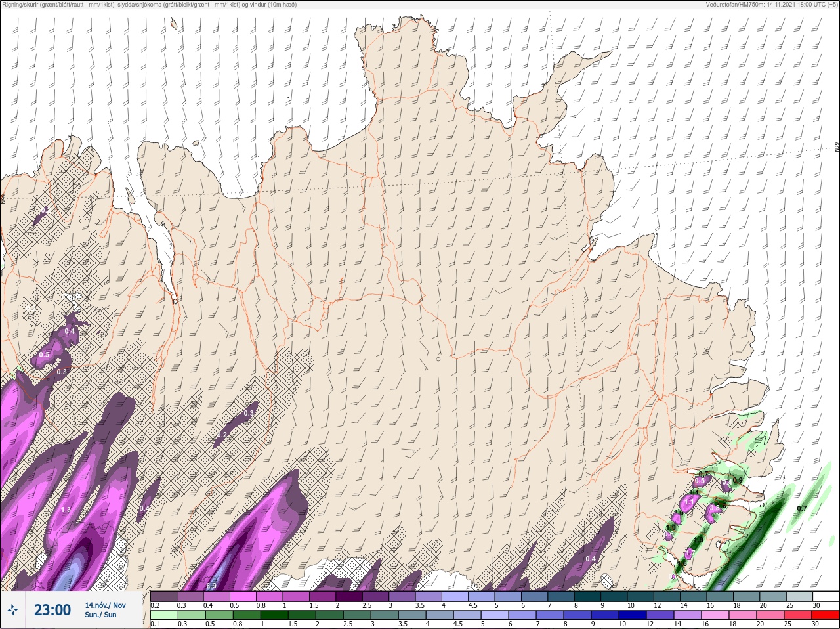This screenshot has width=840, height=629.
Task: Pick the bottom-row pale green swatch labeled 0.1
Action: (163, 615)
